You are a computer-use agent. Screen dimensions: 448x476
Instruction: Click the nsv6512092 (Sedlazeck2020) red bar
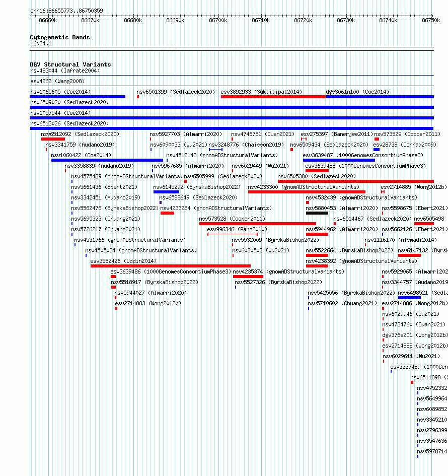(53, 139)
